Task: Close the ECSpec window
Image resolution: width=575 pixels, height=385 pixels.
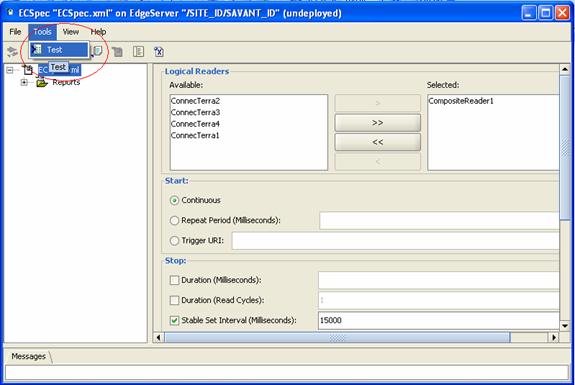Action: coord(562,13)
